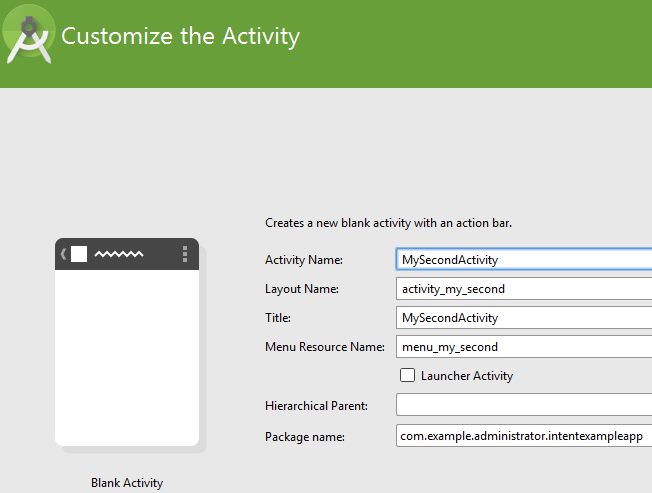Focus the Package name field
652x493 pixels.
523,437
